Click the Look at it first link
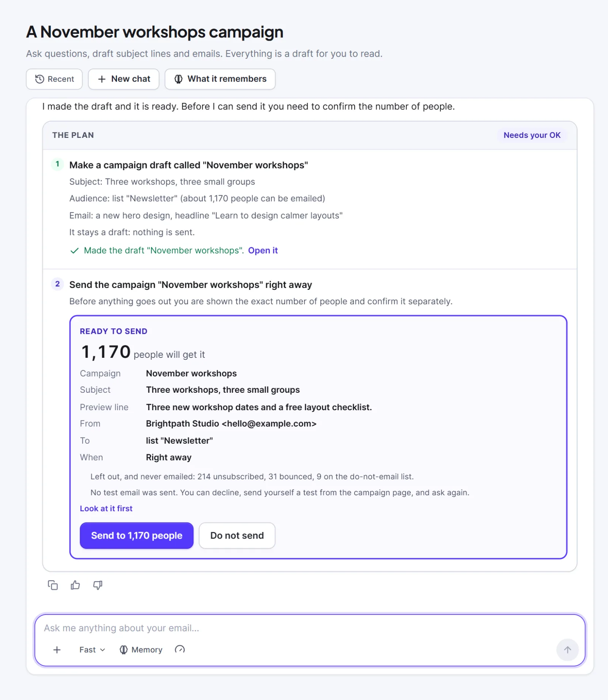608x700 pixels. (x=106, y=509)
